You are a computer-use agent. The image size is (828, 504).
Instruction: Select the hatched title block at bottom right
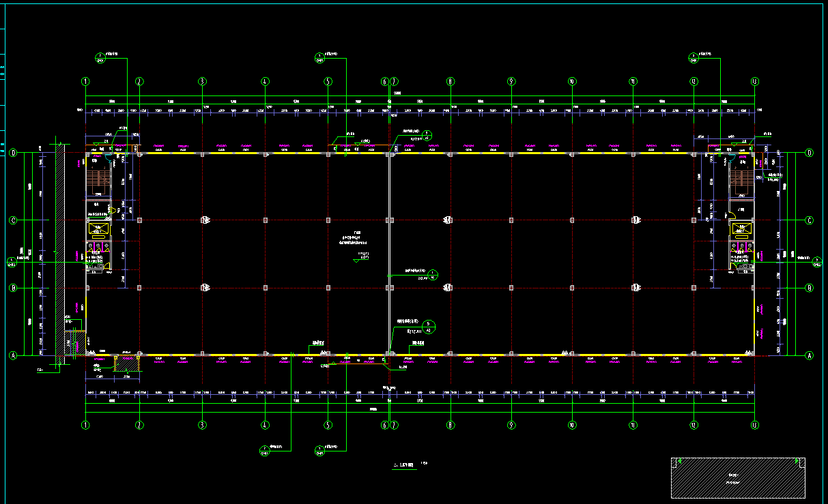coord(738,477)
